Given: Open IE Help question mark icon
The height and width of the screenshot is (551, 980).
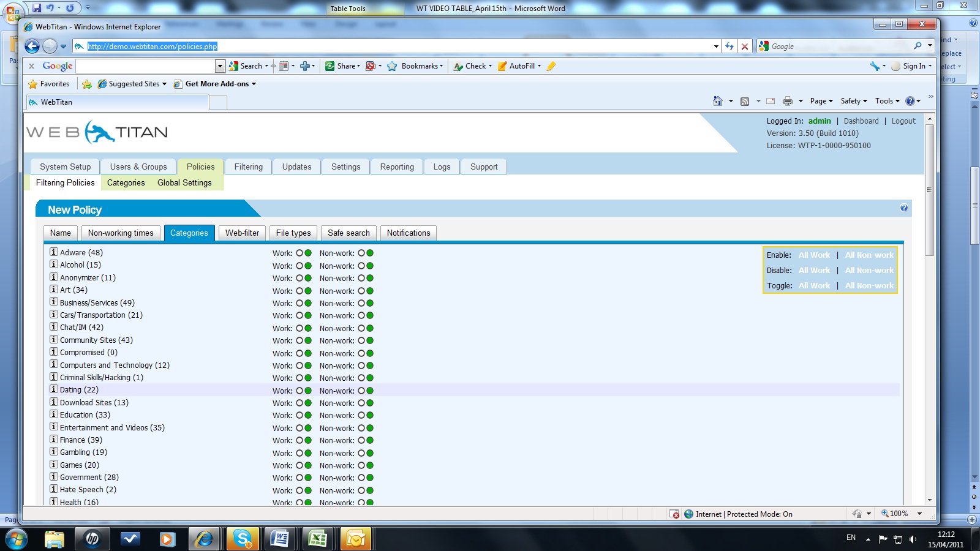Looking at the screenshot, I should (910, 101).
